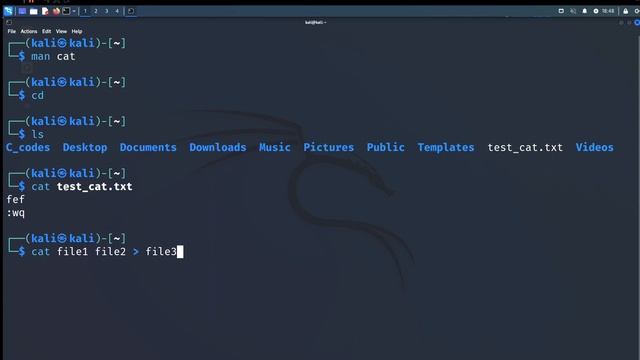Click the 'Music' directory name

[x=275, y=147]
